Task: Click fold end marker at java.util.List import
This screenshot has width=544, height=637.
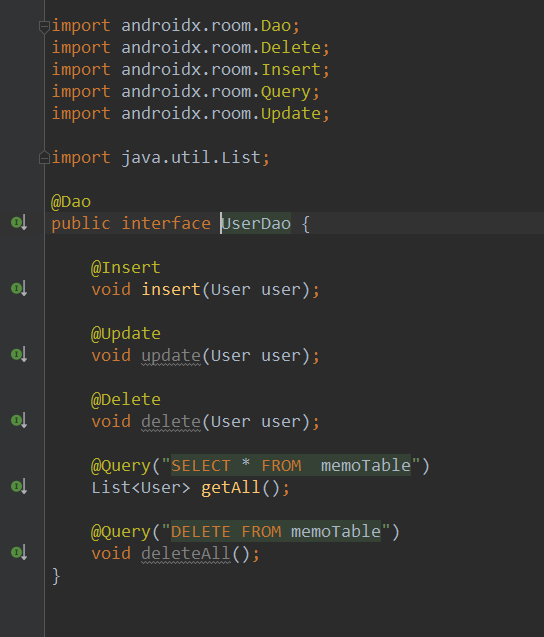Action: pyautogui.click(x=44, y=157)
